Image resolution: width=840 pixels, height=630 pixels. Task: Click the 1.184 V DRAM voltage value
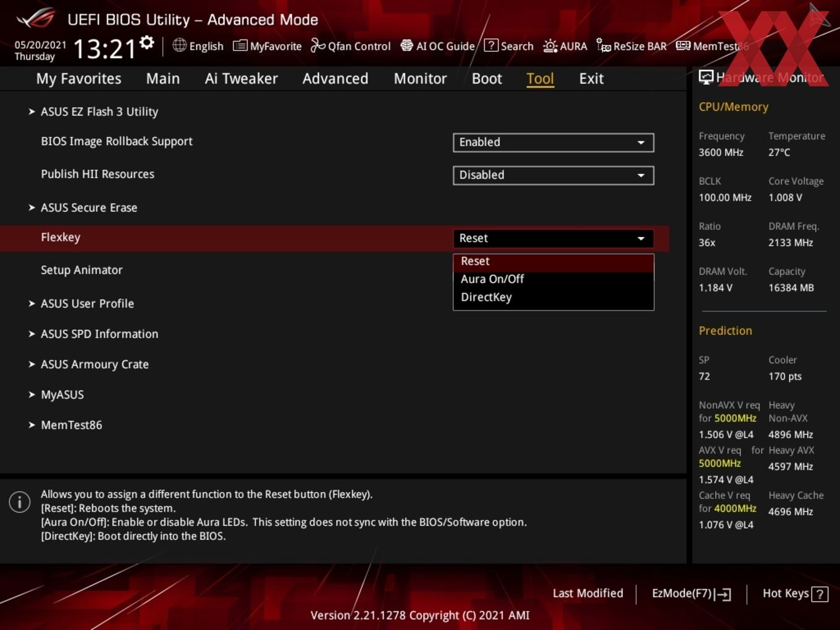715,288
